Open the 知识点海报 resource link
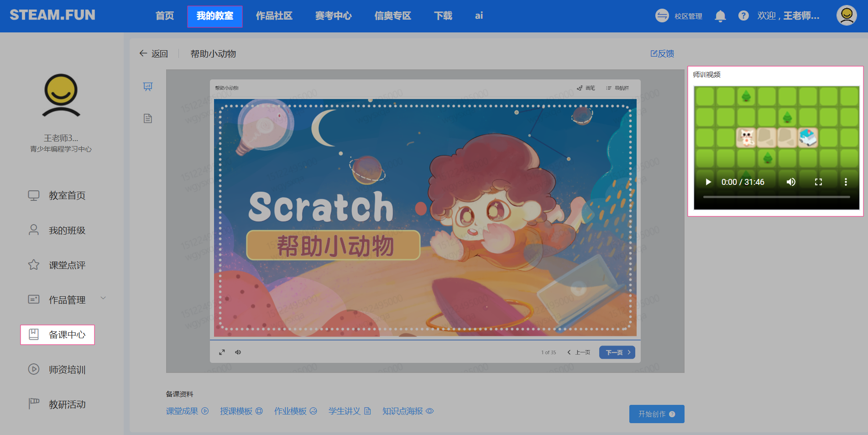The image size is (868, 435). [408, 411]
